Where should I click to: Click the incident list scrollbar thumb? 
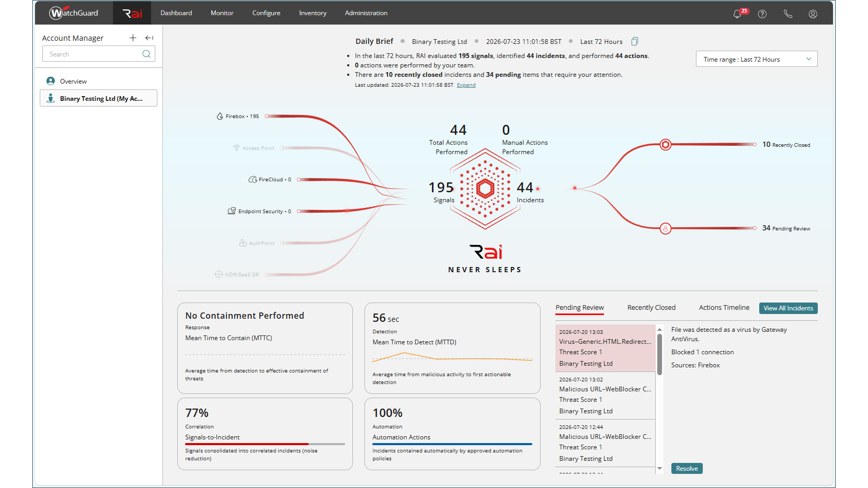click(x=659, y=354)
